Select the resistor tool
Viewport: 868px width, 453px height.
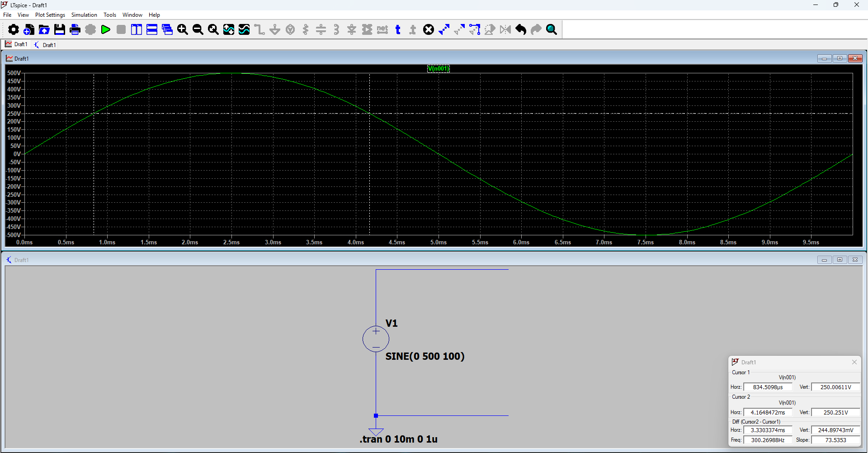click(x=306, y=30)
